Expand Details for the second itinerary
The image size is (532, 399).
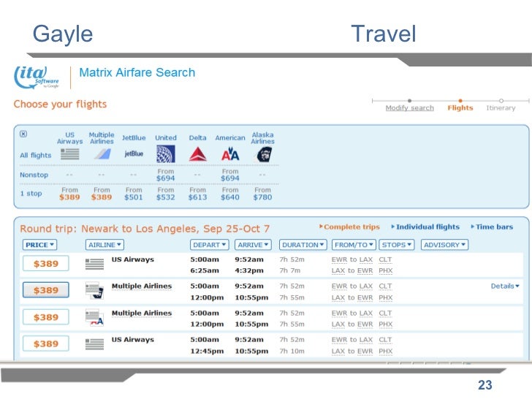505,286
